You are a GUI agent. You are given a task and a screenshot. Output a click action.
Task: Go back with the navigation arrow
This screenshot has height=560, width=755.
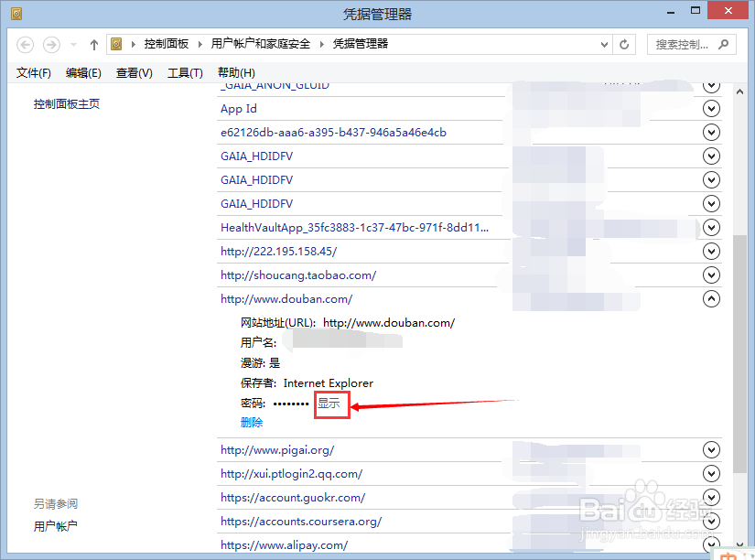[25, 45]
